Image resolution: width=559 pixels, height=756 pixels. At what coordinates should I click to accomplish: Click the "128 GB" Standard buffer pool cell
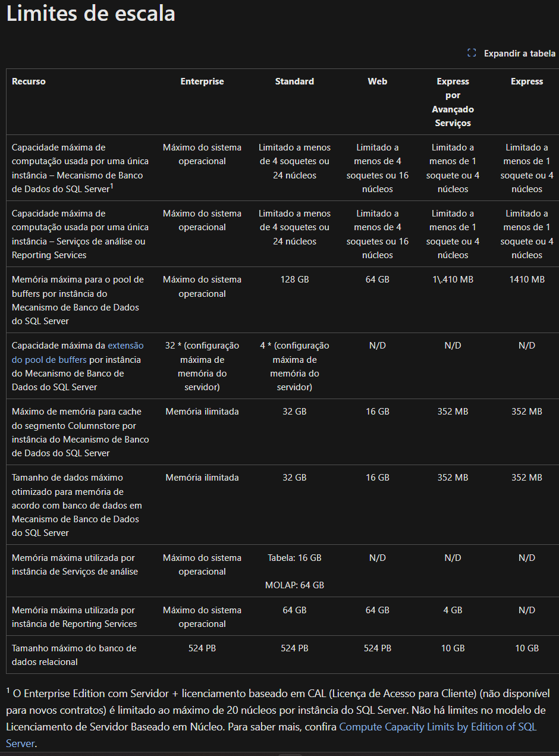pyautogui.click(x=294, y=280)
